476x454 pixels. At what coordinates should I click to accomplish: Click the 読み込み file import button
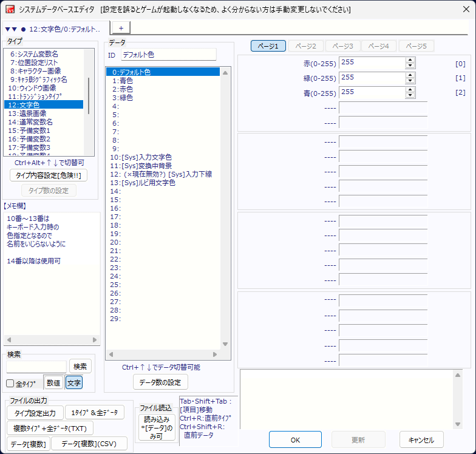(157, 427)
